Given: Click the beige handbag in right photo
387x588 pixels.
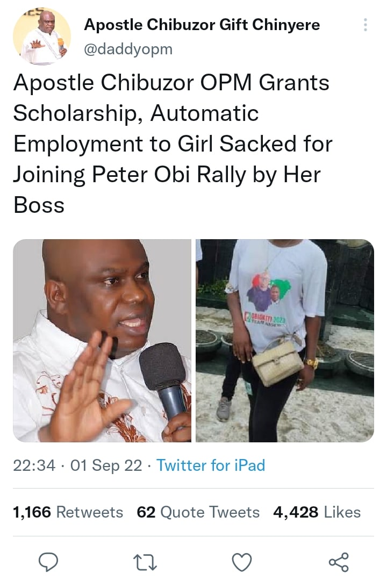Looking at the screenshot, I should pos(278,363).
